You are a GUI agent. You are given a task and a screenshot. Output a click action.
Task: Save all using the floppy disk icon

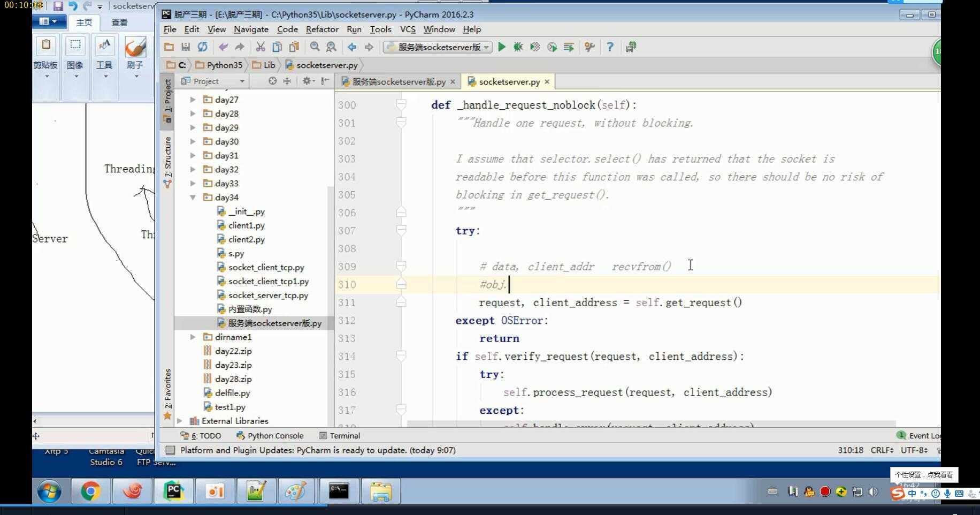click(x=186, y=47)
